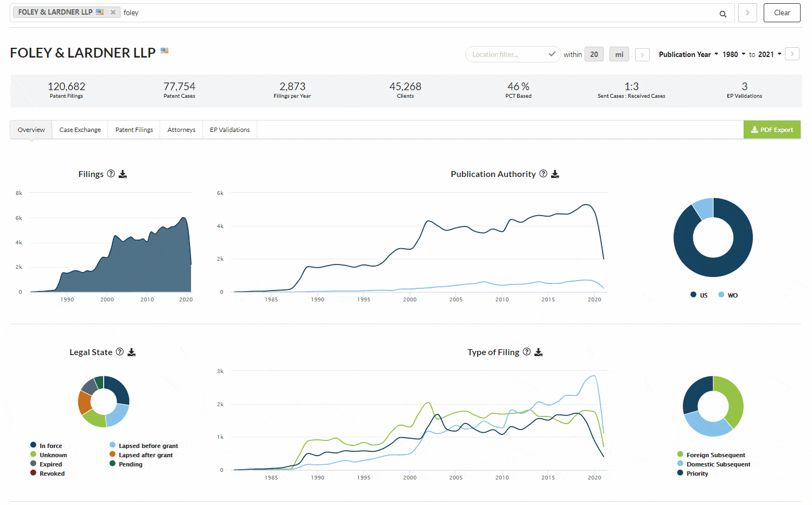Click the search magnifier icon
The width and height of the screenshot is (812, 505).
(723, 14)
